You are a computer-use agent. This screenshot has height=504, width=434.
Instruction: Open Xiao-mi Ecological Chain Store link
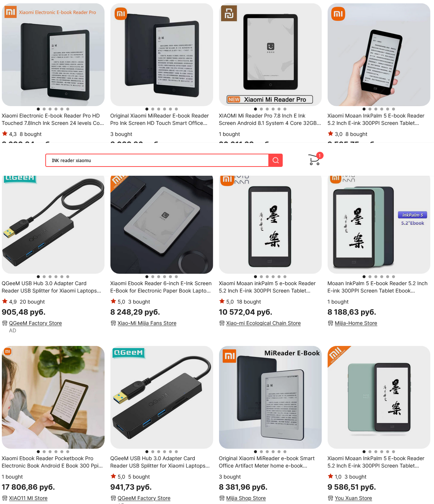pyautogui.click(x=263, y=323)
